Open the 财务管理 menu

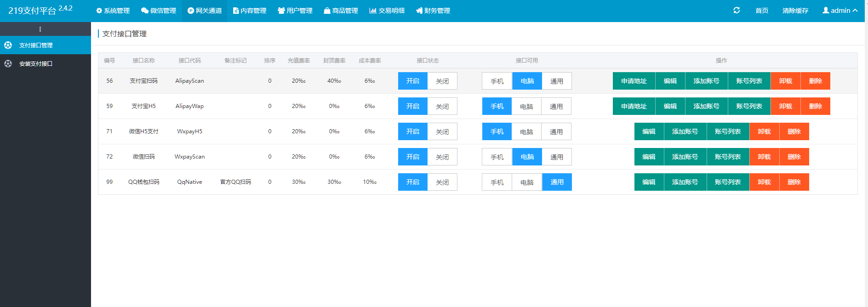433,11
